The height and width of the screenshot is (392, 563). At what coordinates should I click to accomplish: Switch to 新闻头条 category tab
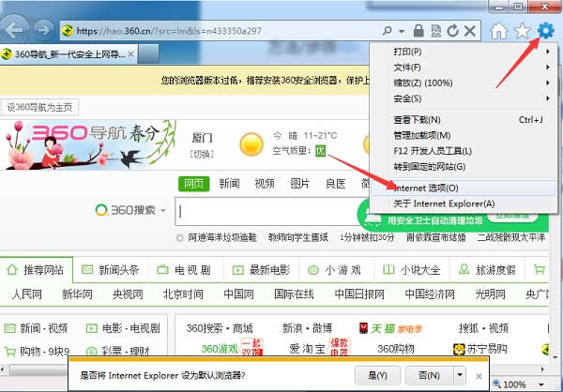pyautogui.click(x=111, y=269)
